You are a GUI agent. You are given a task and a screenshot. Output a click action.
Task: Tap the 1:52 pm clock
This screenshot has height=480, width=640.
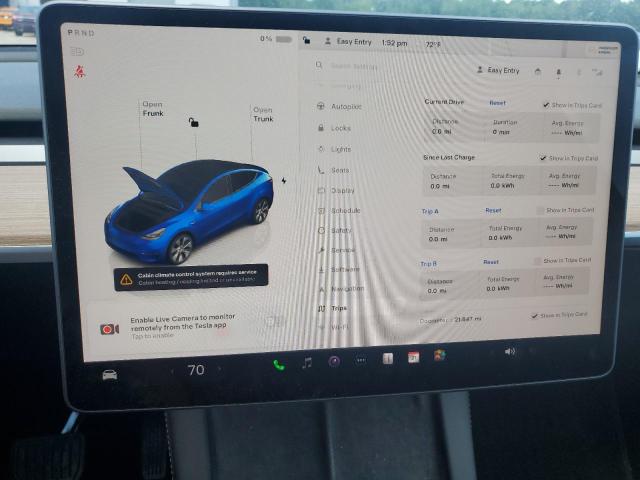(x=394, y=42)
